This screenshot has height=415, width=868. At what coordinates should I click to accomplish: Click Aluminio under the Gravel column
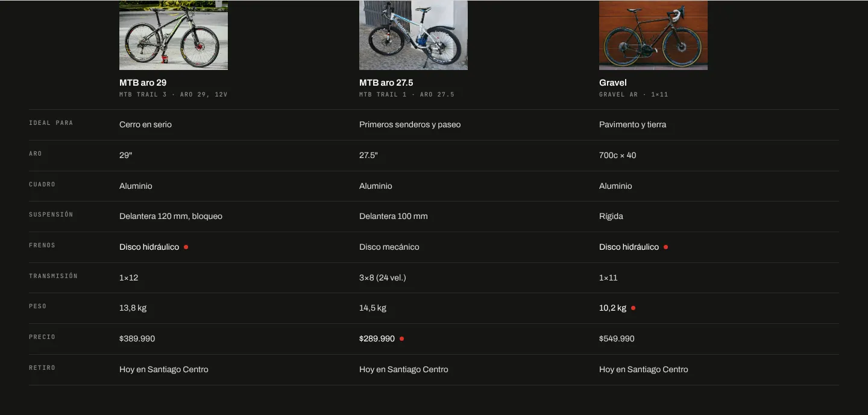tap(615, 186)
